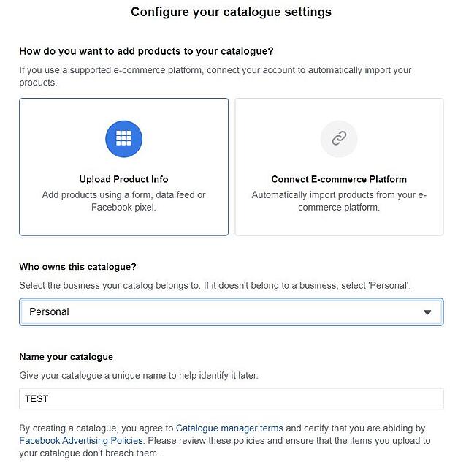
Task: Click the "Personal" value in the owner selector
Action: tap(49, 311)
